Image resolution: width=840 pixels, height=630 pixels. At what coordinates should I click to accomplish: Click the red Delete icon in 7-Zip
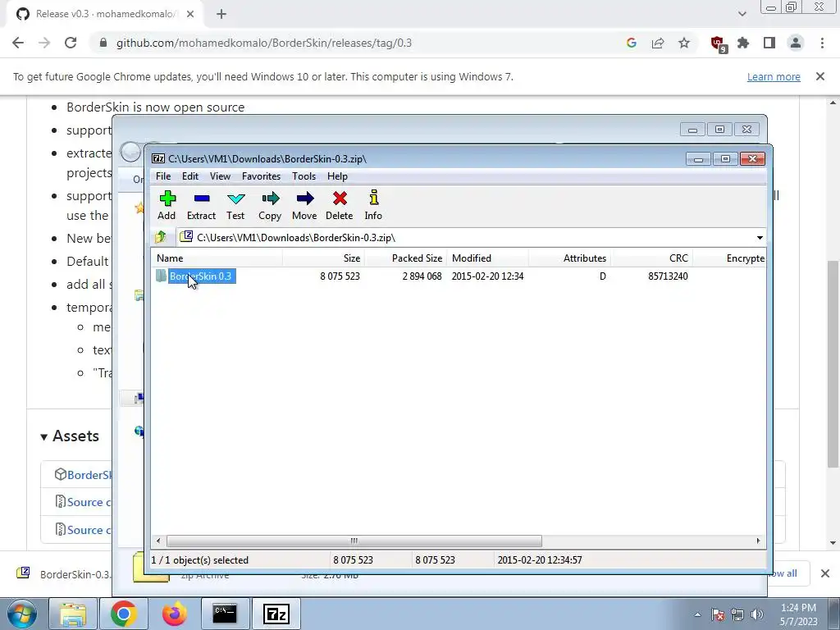tap(339, 205)
